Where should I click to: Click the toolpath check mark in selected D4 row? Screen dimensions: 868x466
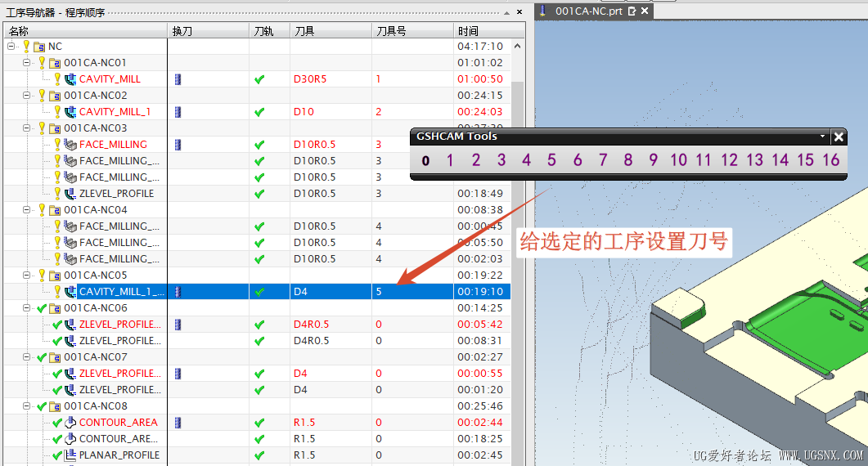point(259,292)
